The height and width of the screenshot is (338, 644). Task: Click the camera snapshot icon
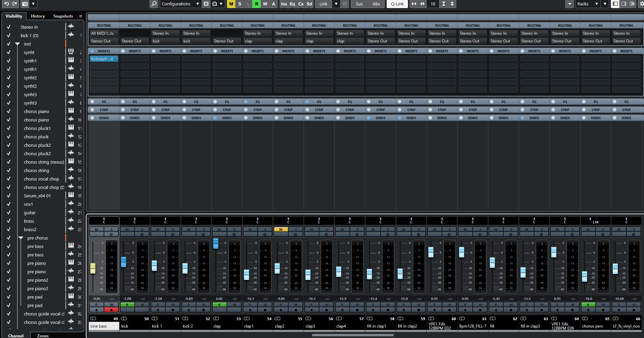coord(25,4)
